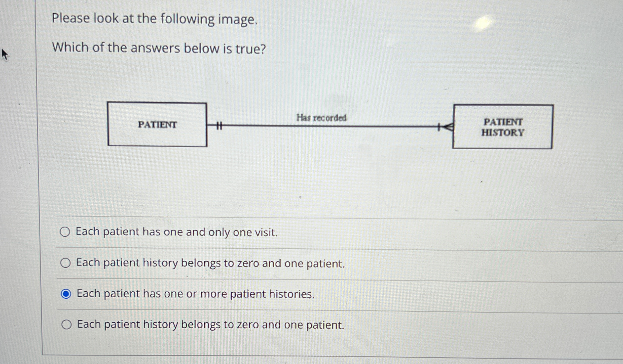
Task: Click the fourth answer row text
Action: pyautogui.click(x=210, y=325)
